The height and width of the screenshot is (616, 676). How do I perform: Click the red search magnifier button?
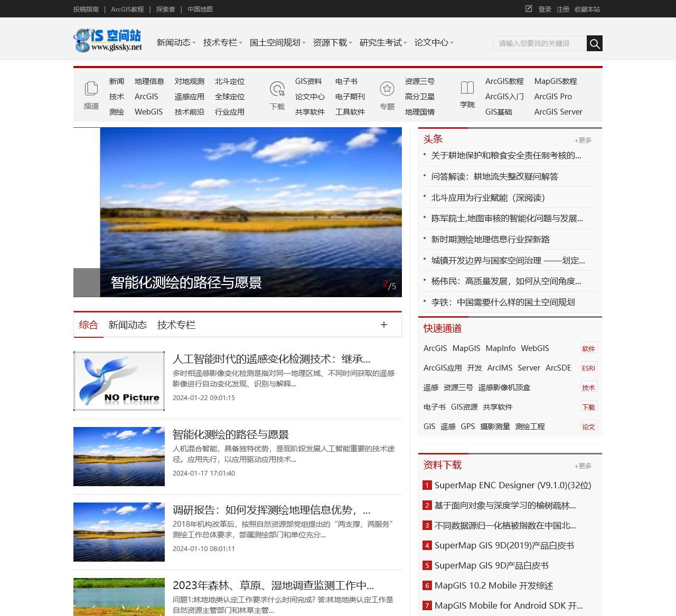(x=594, y=43)
